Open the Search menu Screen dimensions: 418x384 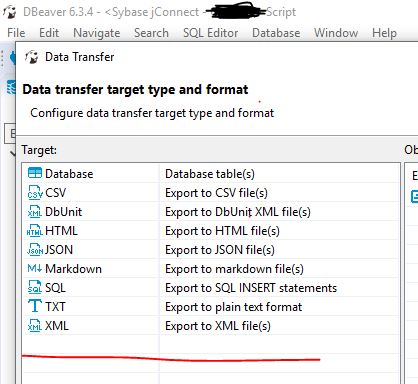(151, 33)
